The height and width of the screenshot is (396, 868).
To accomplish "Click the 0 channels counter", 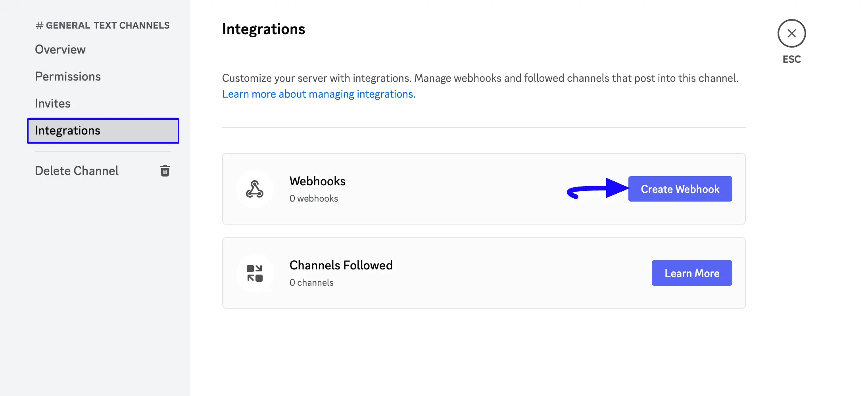I will tap(311, 282).
